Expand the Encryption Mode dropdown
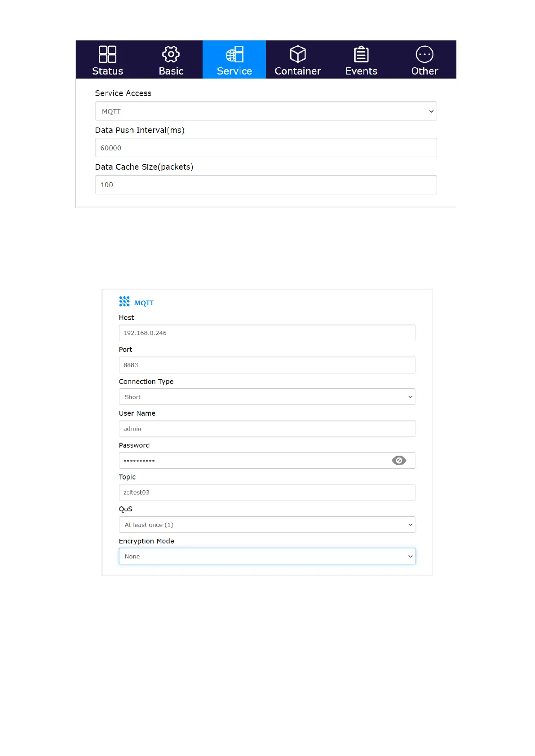The image size is (535, 756). (x=267, y=556)
